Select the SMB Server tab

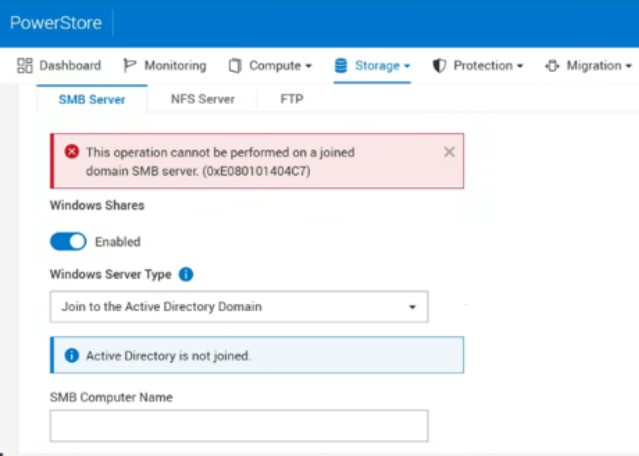[92, 99]
